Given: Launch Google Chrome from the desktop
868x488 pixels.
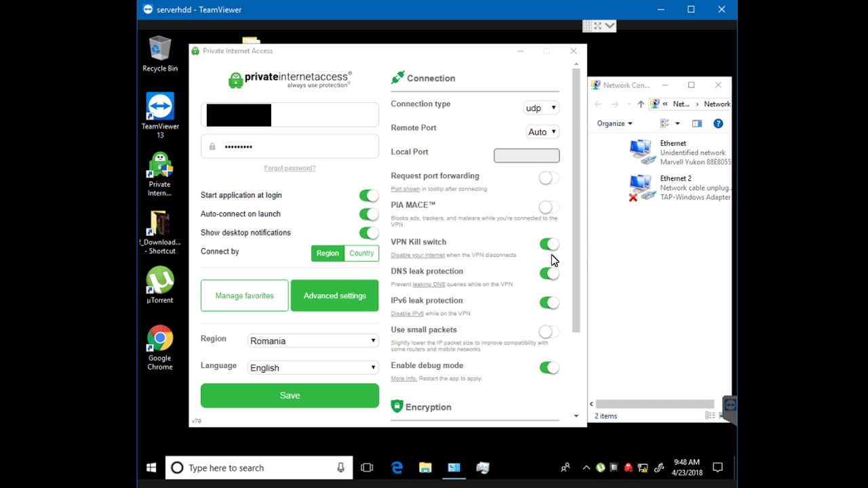Looking at the screenshot, I should pyautogui.click(x=160, y=348).
